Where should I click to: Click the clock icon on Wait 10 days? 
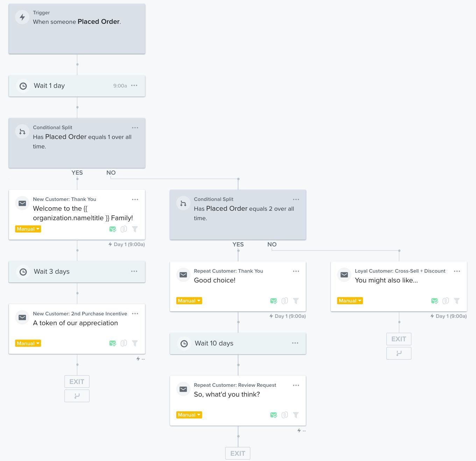184,344
